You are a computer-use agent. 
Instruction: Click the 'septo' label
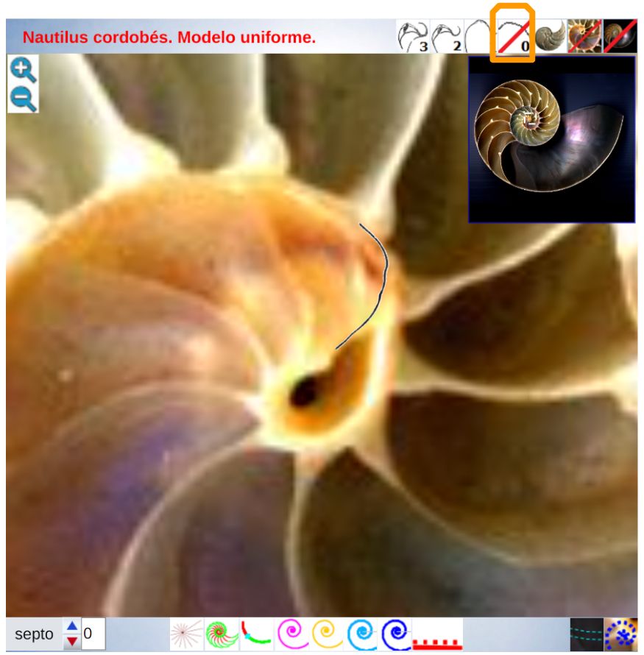tap(34, 634)
